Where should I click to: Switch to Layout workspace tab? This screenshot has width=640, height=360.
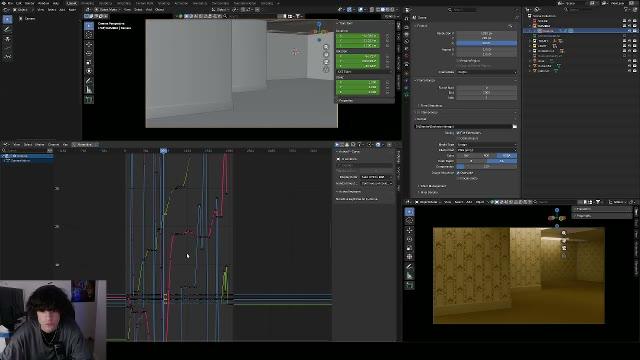[72, 3]
